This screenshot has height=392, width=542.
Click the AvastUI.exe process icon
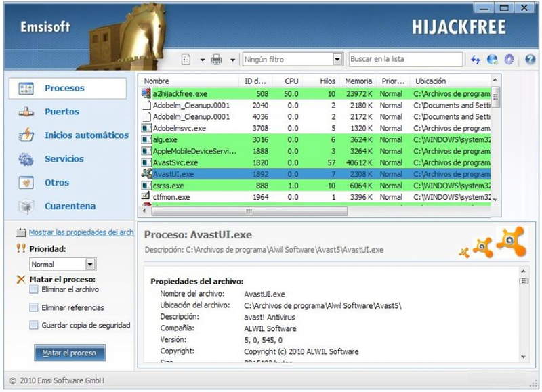click(x=146, y=173)
